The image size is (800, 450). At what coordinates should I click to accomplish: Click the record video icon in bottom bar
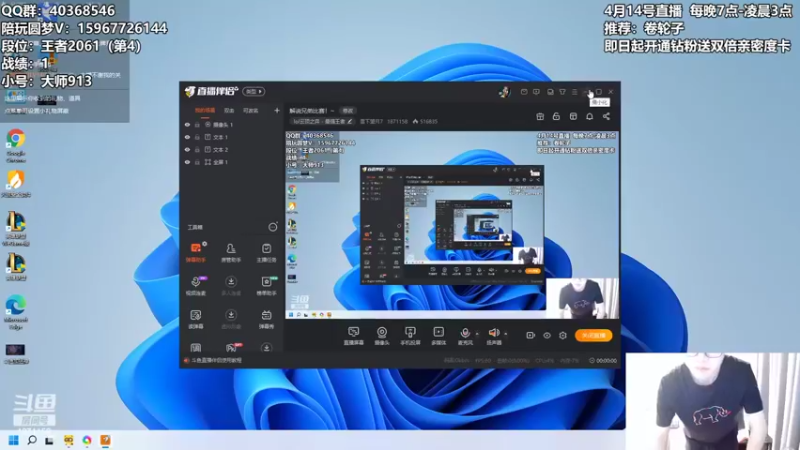coord(531,335)
